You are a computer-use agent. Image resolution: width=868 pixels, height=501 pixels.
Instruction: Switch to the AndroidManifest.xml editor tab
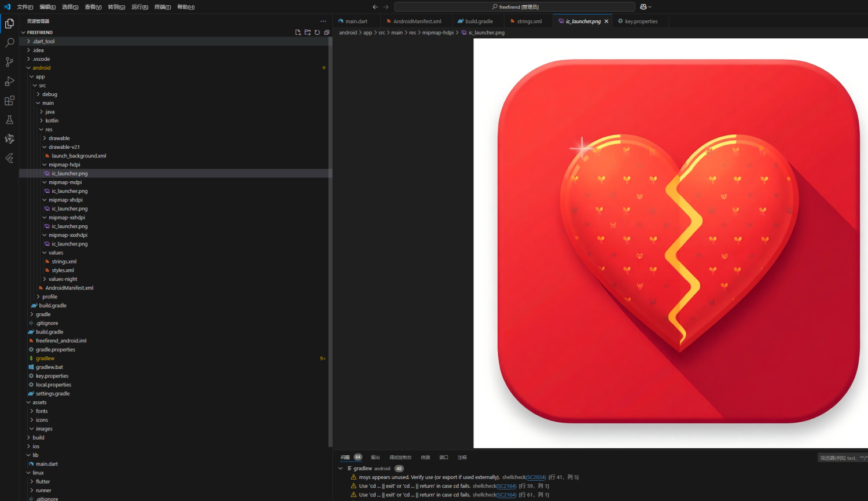pyautogui.click(x=417, y=21)
